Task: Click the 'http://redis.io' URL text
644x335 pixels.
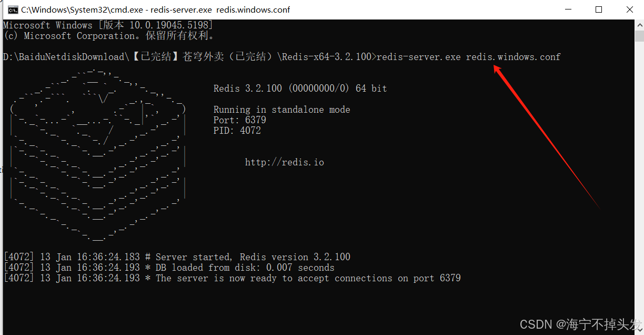Action: pyautogui.click(x=285, y=162)
